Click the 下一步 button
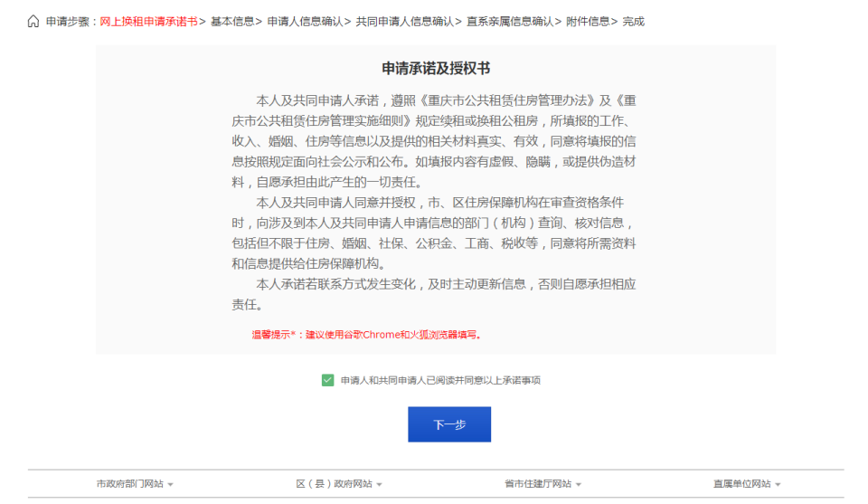 tap(449, 424)
